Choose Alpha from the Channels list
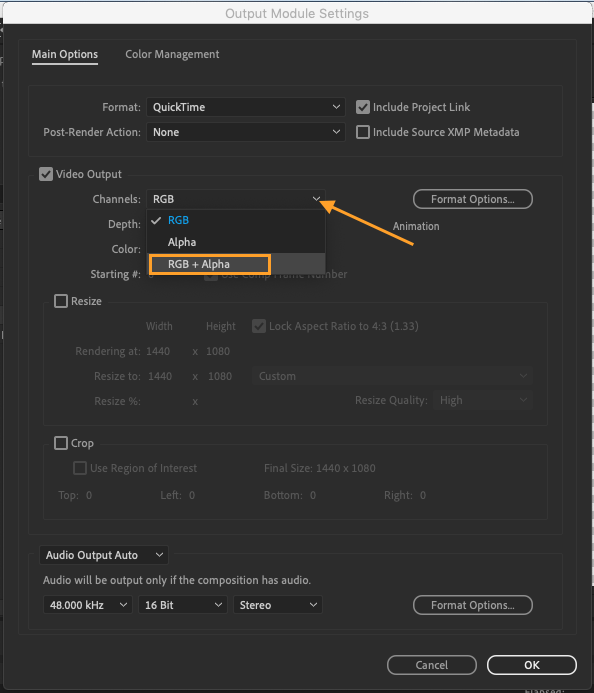The width and height of the screenshot is (594, 693). pos(236,242)
